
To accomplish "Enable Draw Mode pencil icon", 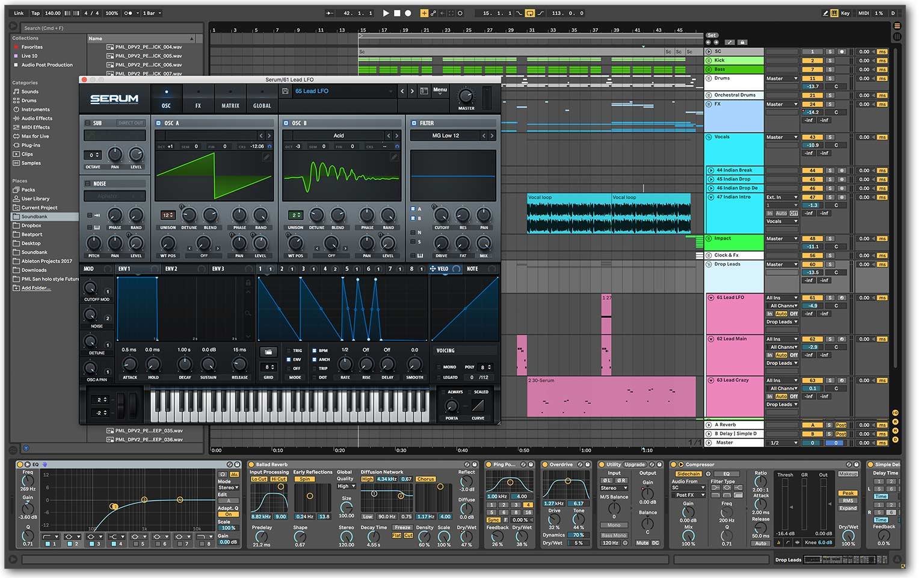I will (825, 13).
